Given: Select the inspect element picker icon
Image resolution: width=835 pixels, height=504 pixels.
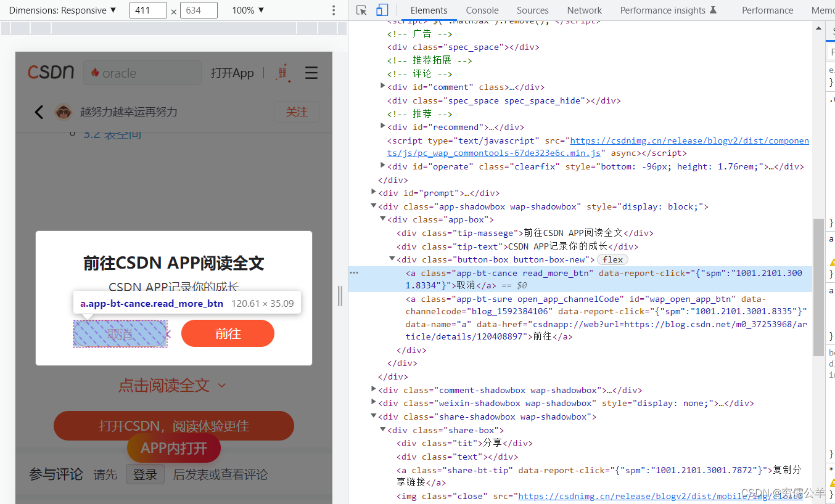Looking at the screenshot, I should 362,10.
